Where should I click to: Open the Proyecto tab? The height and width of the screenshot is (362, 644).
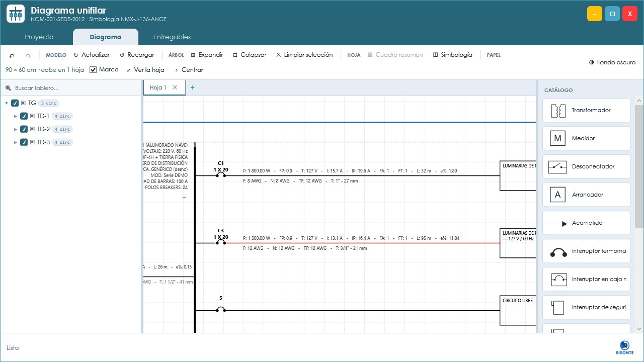click(39, 37)
